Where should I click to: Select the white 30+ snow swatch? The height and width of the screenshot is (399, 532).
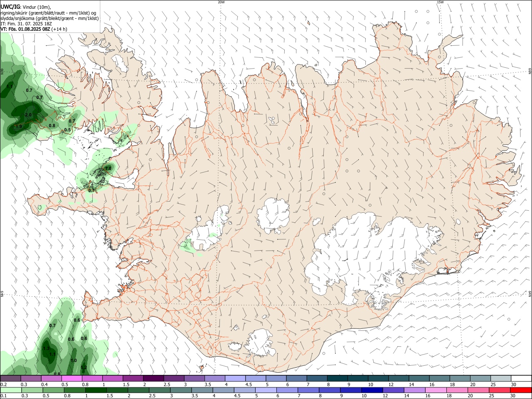pyautogui.click(x=521, y=379)
